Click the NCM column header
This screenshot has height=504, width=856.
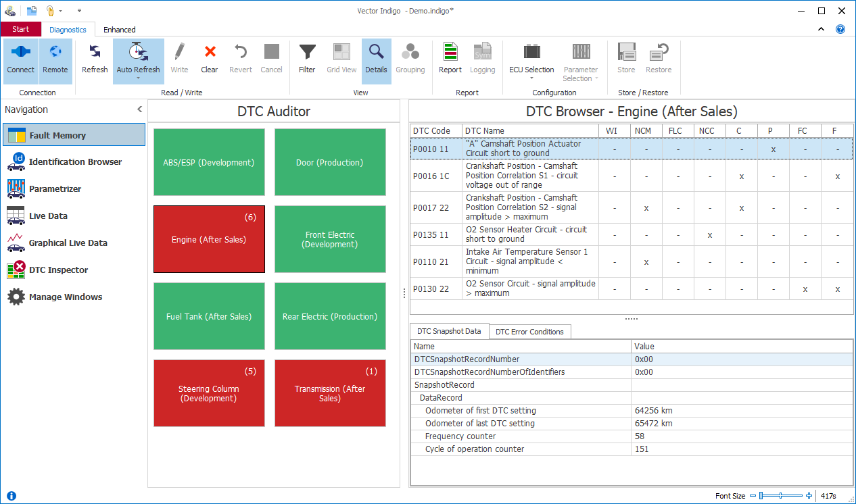(x=646, y=130)
